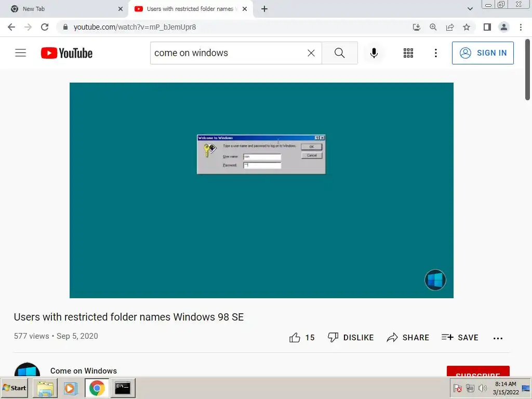
Task: Like the video
Action: point(302,338)
